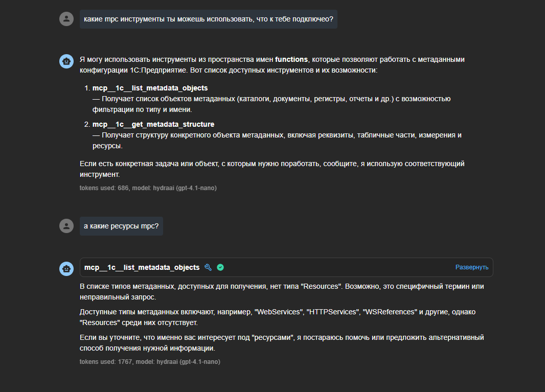Viewport: 545px width, 392px height.
Task: Click the second user avatar icon
Action: 66,226
